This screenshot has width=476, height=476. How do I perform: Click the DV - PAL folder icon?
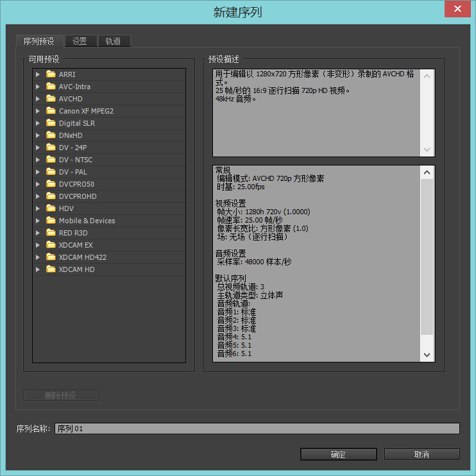click(51, 172)
